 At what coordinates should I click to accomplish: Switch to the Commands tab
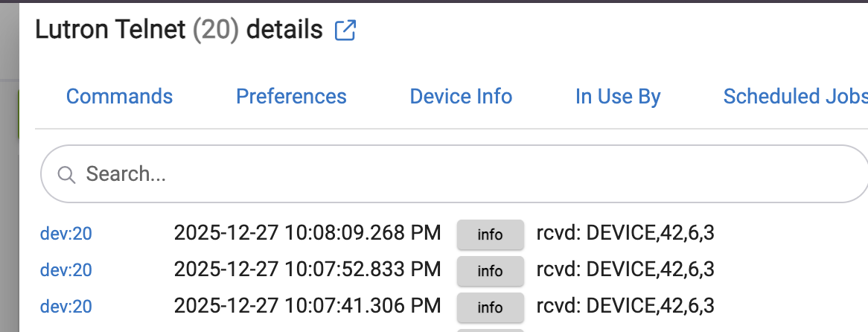(x=119, y=97)
